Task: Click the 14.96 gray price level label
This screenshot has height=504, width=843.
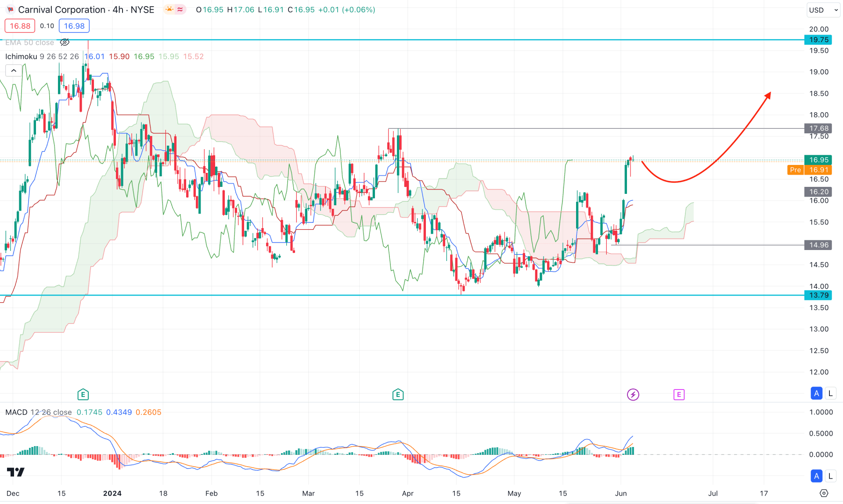Action: pos(818,245)
